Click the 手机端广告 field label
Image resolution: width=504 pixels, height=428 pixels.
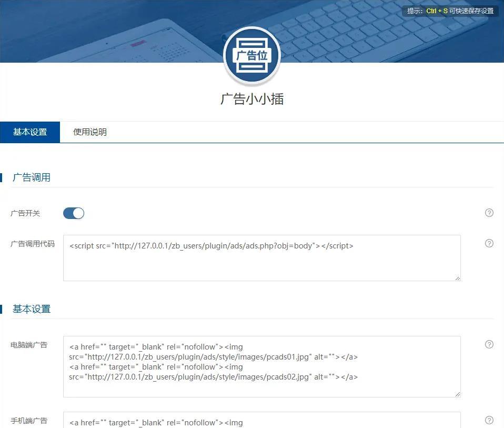pos(29,421)
